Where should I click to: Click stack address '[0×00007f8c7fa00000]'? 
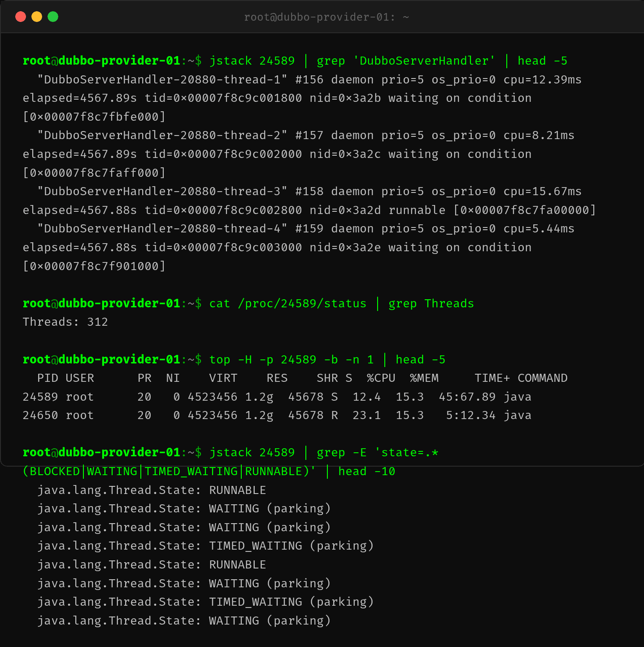click(x=525, y=210)
